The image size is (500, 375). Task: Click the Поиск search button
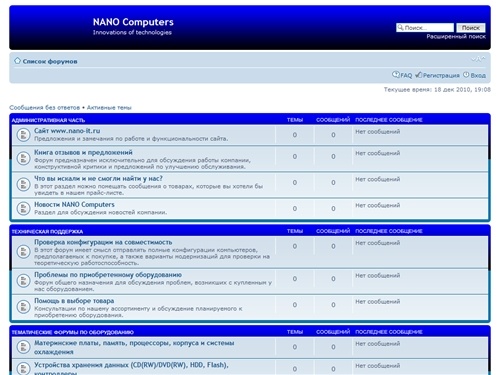(x=471, y=28)
